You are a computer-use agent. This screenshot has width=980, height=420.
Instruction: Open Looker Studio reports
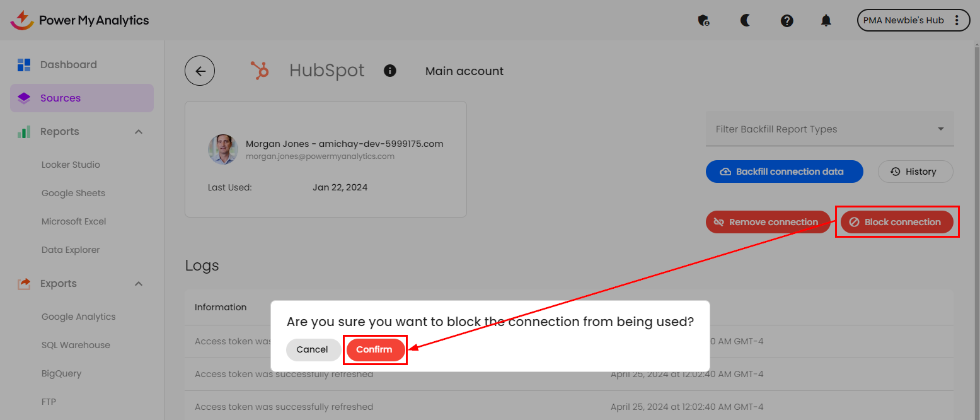coord(71,165)
